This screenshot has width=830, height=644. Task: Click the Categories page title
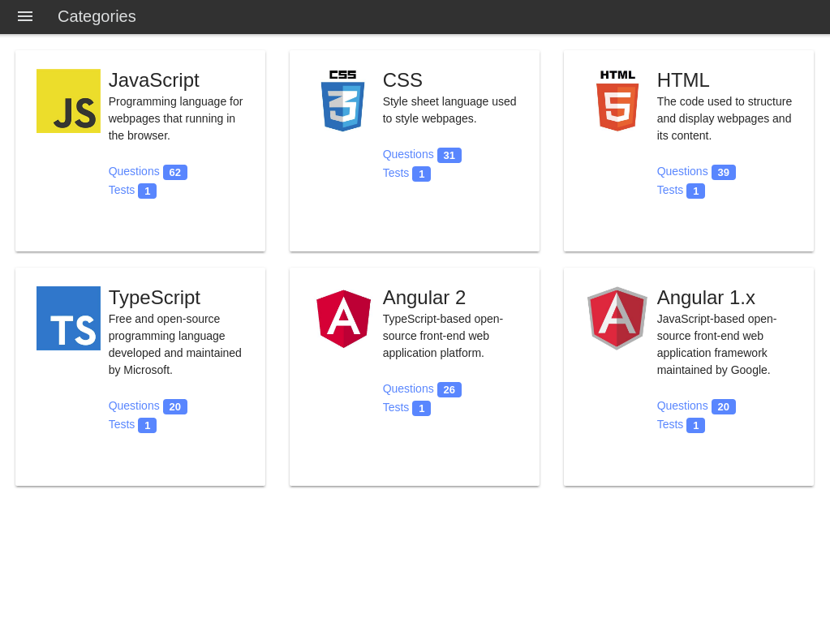[97, 16]
